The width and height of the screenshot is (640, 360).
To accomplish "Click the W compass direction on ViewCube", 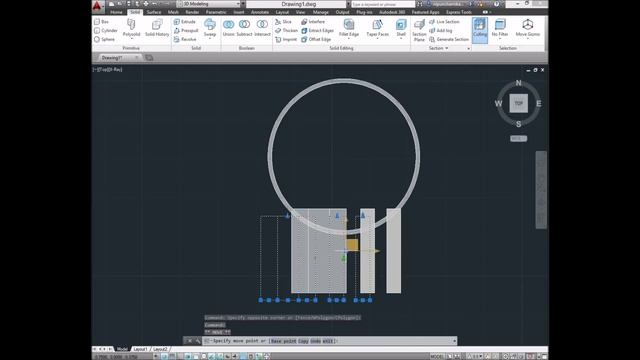I will [498, 103].
